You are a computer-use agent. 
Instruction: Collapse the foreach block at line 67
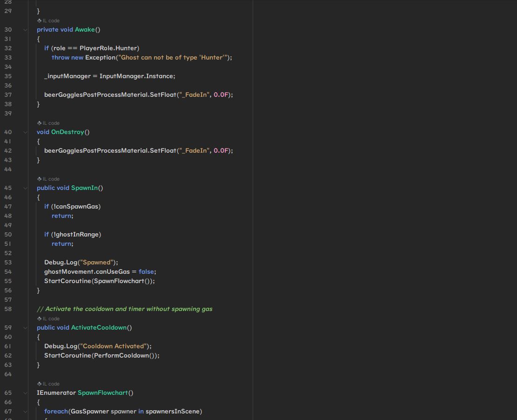point(25,411)
